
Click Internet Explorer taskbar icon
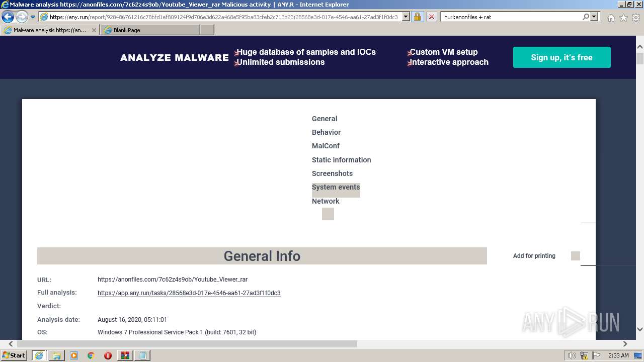tap(39, 355)
